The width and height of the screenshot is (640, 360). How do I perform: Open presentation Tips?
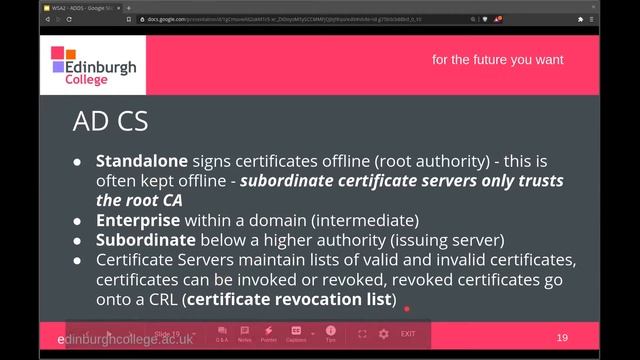click(331, 334)
